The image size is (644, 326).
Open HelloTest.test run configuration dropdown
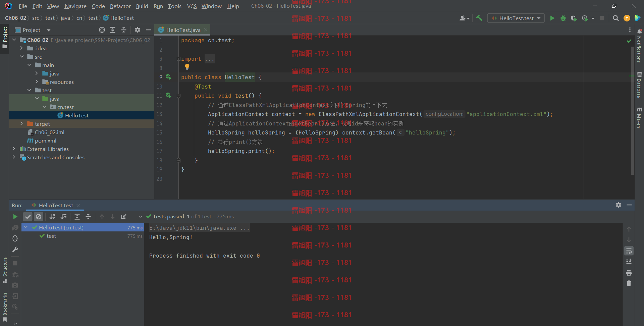516,18
